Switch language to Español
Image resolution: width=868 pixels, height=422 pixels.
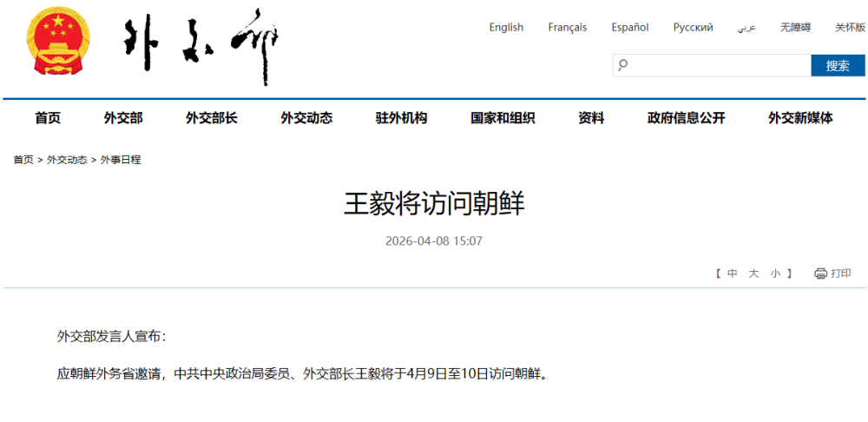coord(630,28)
